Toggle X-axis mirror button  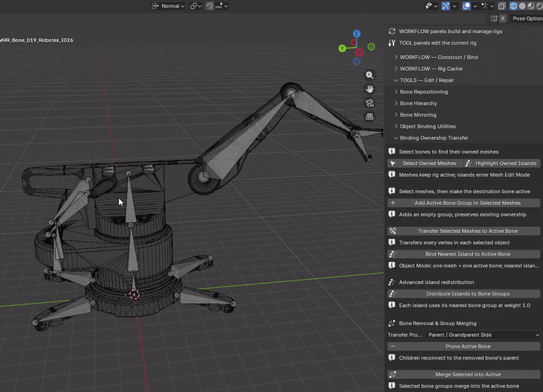coord(503,18)
